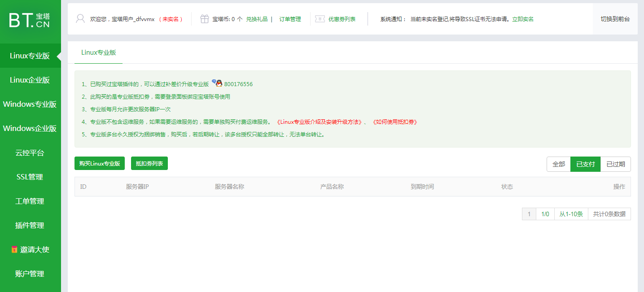The image size is (644, 292).
Task: Click the BT.CN 宝塔 logo
Action: 30,20
